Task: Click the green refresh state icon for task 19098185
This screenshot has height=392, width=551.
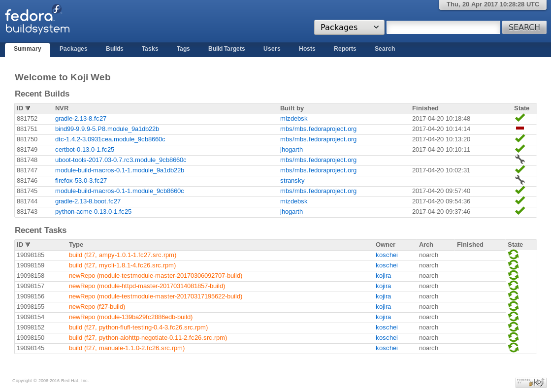Action: coord(513,255)
